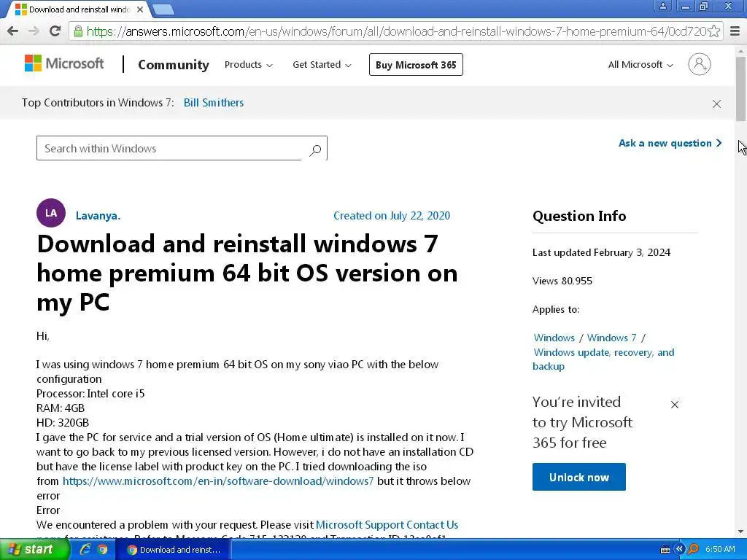Open a new tab button
Screen dimensions: 747x560
click(163, 9)
